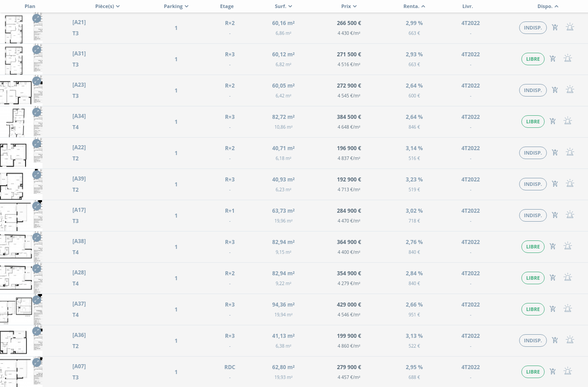Sort by Renta. column header
588x387 pixels.
click(x=414, y=6)
